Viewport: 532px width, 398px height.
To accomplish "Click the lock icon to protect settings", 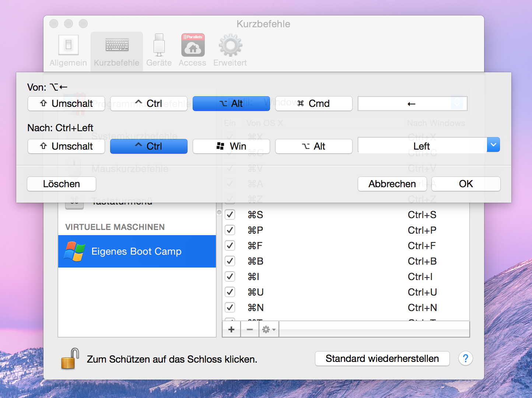I will pyautogui.click(x=70, y=359).
